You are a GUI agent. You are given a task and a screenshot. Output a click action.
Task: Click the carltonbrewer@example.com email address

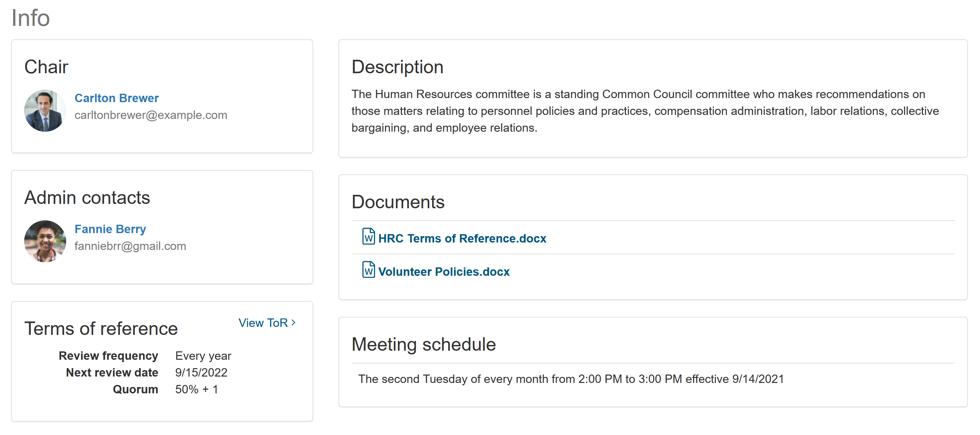pos(151,115)
